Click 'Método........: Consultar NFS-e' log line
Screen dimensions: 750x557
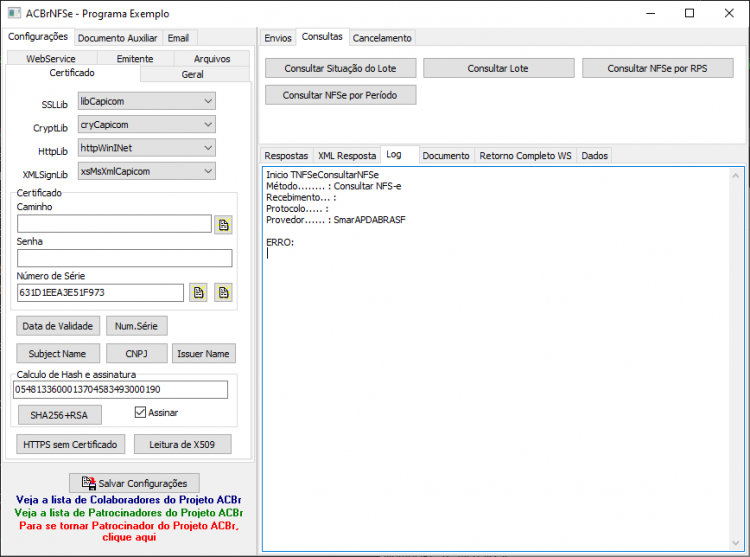click(334, 186)
